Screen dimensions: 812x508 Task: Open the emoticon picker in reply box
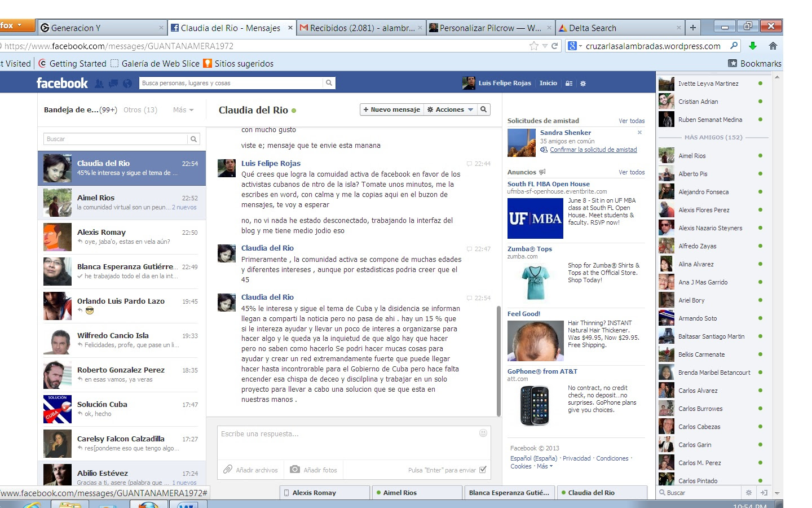coord(483,433)
